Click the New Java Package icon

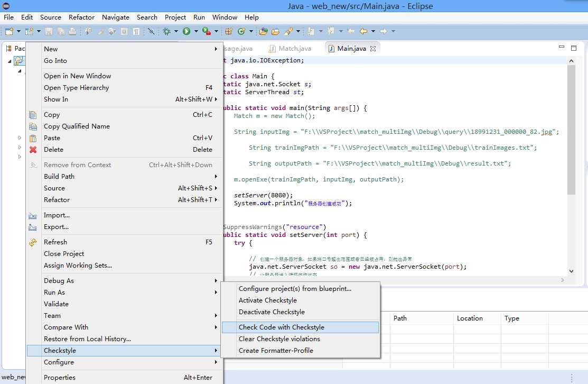pyautogui.click(x=228, y=32)
